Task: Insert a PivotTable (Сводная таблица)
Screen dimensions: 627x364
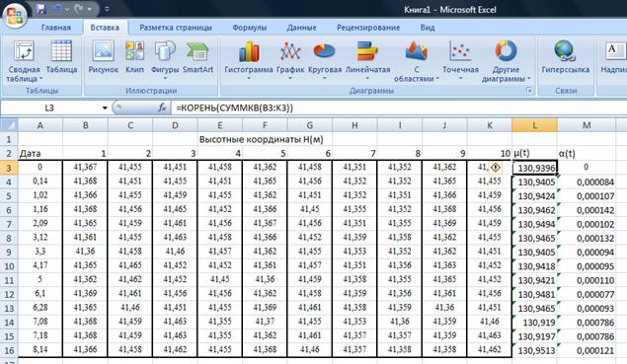Action: coord(24,61)
